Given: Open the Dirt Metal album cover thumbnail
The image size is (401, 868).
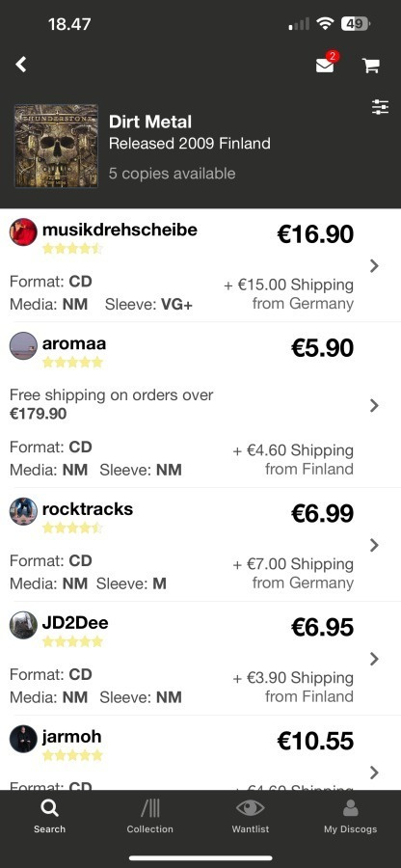Looking at the screenshot, I should point(56,147).
